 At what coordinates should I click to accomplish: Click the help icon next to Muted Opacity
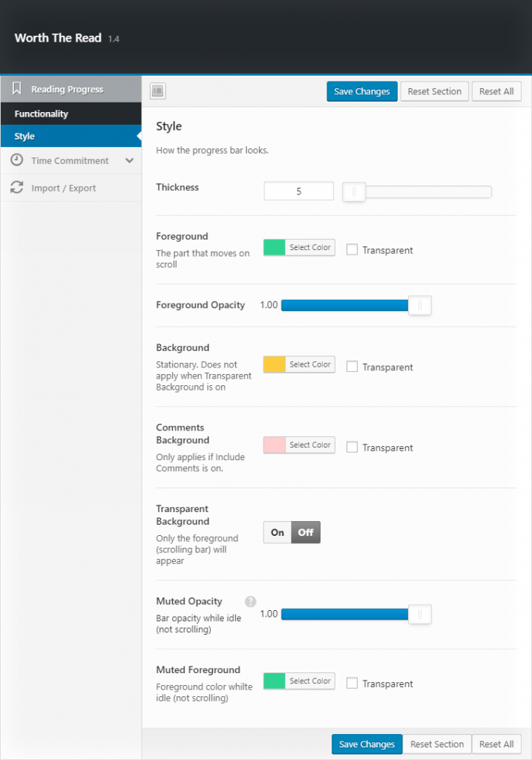tap(250, 601)
